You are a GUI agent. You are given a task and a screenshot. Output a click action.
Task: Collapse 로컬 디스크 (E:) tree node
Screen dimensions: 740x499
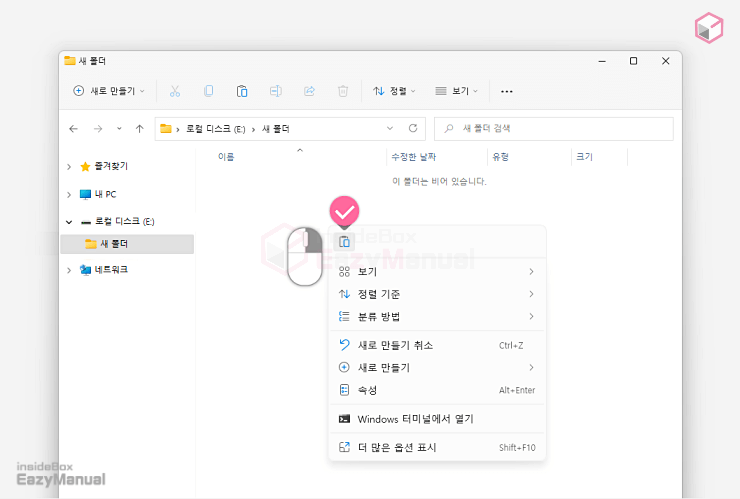click(x=69, y=221)
